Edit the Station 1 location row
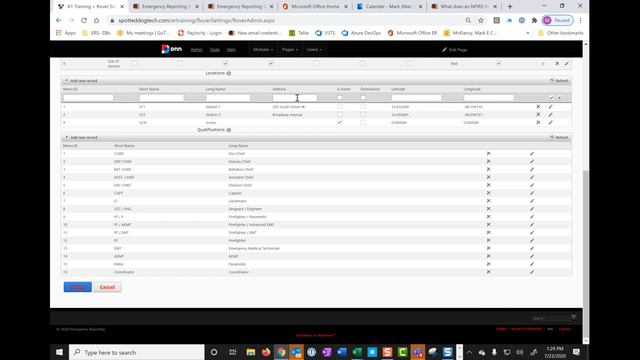The height and width of the screenshot is (360, 640). coord(551,107)
